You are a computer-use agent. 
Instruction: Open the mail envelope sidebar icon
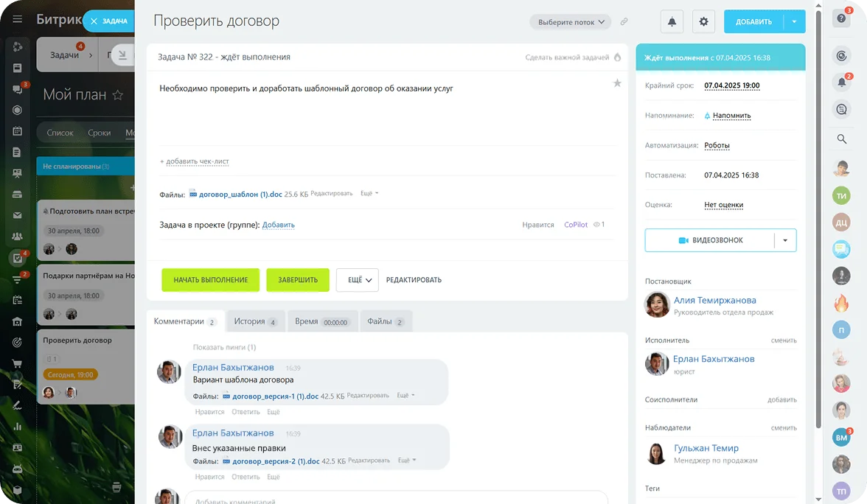(x=17, y=215)
